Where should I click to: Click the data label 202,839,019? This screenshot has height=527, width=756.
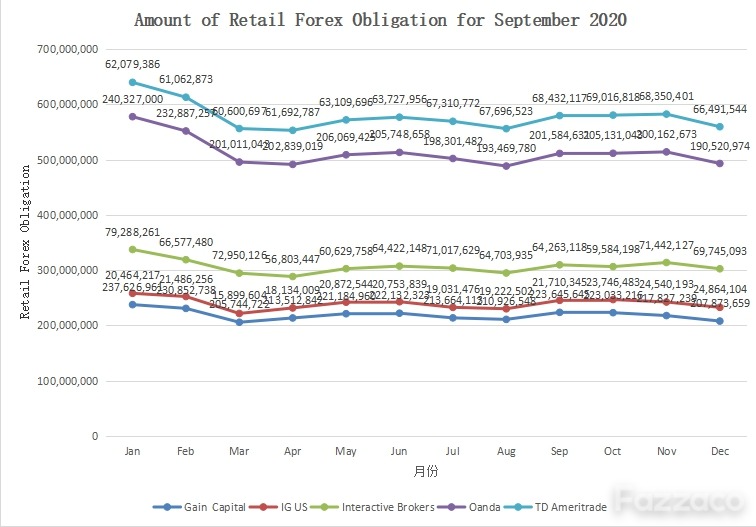click(293, 147)
